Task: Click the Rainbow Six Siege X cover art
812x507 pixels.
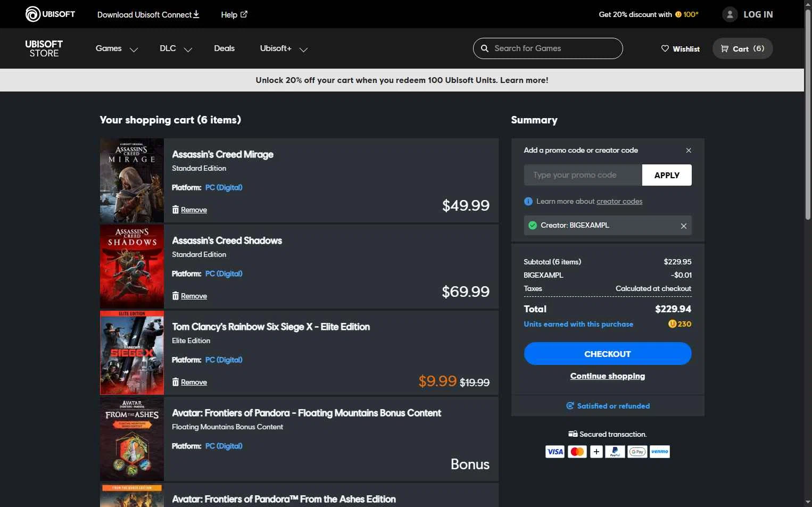Action: click(132, 353)
